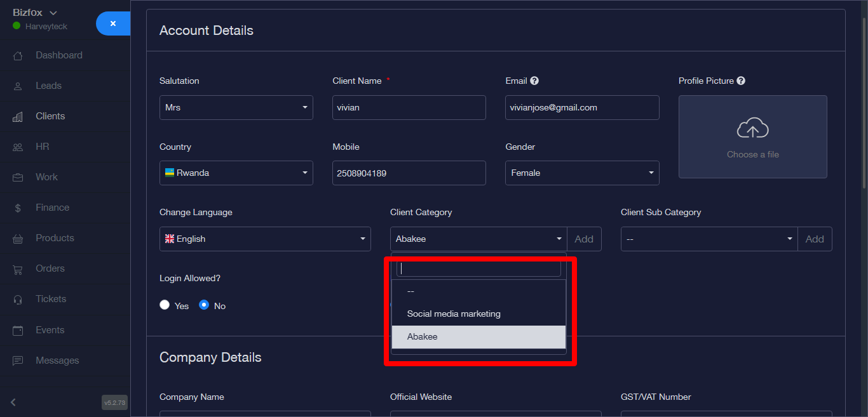
Task: Open the Salutation dropdown
Action: coord(236,107)
